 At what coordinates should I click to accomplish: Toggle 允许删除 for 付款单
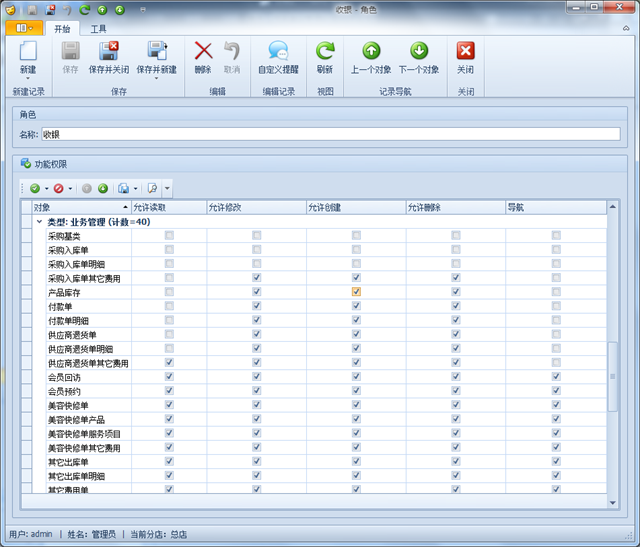(x=456, y=306)
